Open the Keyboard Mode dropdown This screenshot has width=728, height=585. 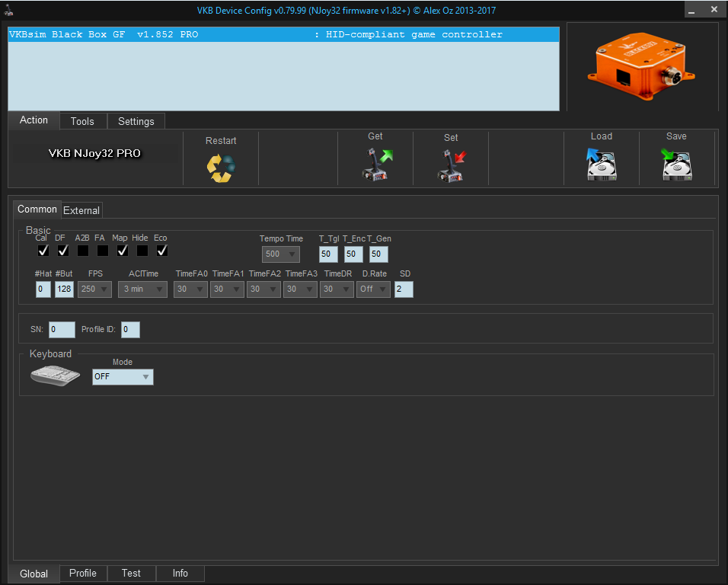pyautogui.click(x=123, y=377)
